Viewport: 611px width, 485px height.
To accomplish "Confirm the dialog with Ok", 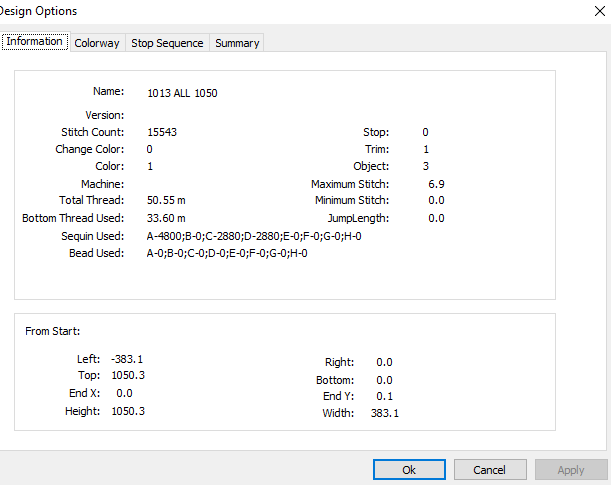I will point(409,469).
